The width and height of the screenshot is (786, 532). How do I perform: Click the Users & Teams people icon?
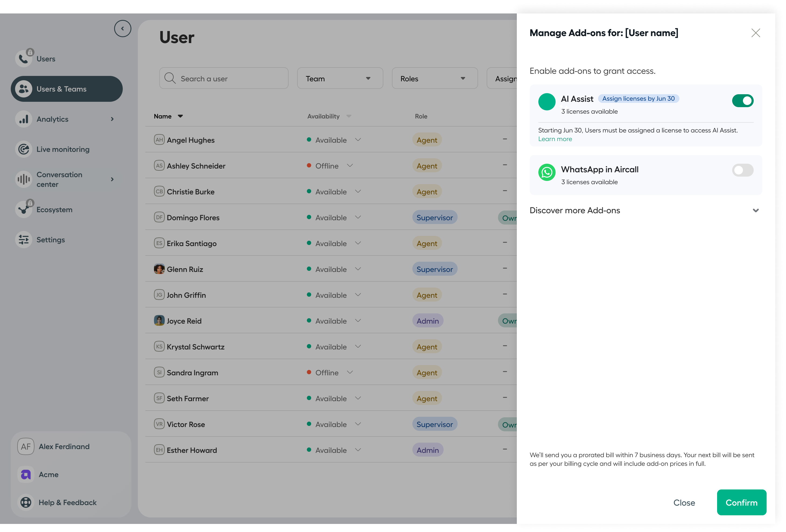[24, 89]
